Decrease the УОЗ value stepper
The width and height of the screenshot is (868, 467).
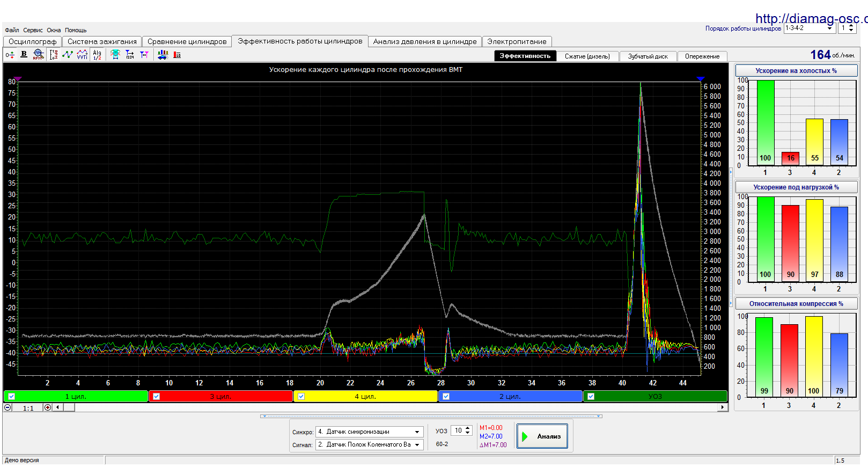pos(468,433)
